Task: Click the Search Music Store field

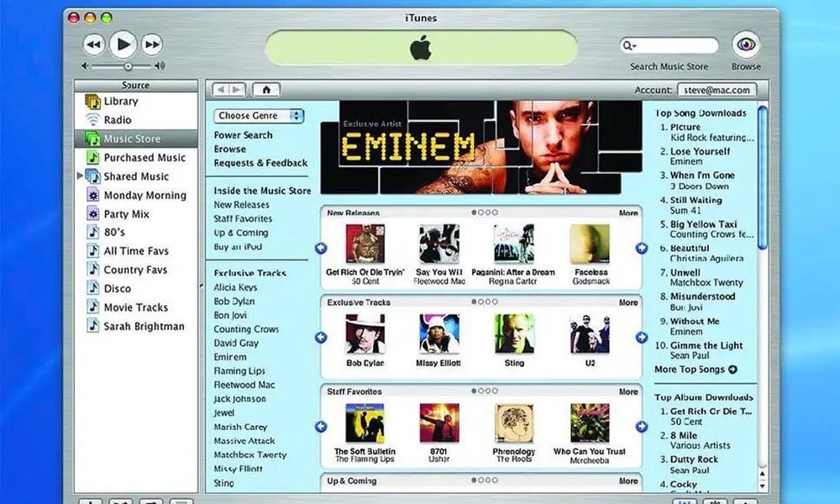Action: click(x=676, y=45)
